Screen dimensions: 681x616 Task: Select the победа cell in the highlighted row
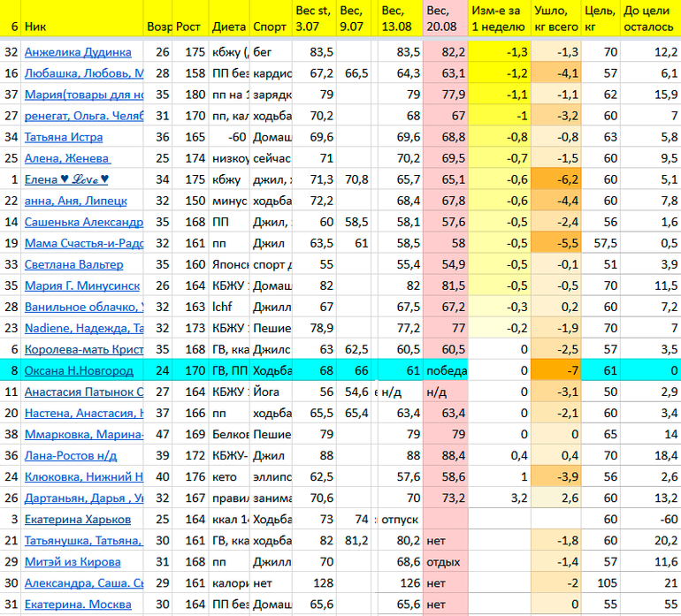[445, 370]
